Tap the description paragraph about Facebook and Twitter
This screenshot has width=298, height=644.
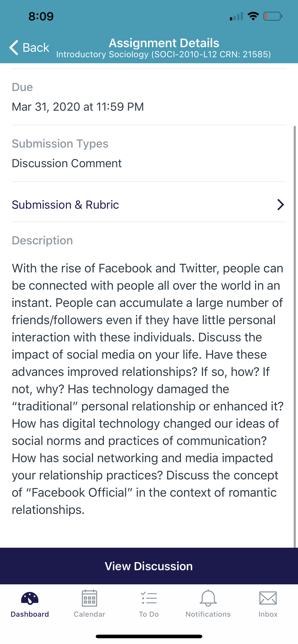coord(148,389)
